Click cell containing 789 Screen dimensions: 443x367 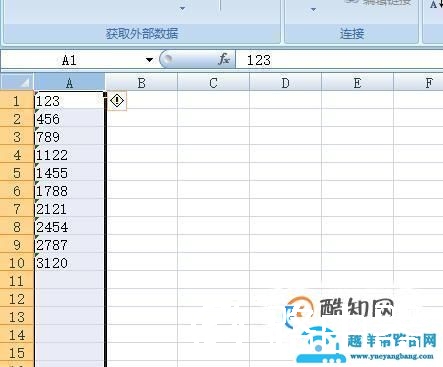click(x=69, y=136)
